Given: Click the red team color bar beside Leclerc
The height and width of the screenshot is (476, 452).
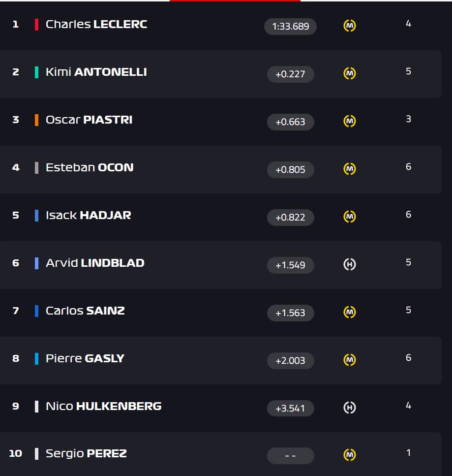Looking at the screenshot, I should [36, 24].
